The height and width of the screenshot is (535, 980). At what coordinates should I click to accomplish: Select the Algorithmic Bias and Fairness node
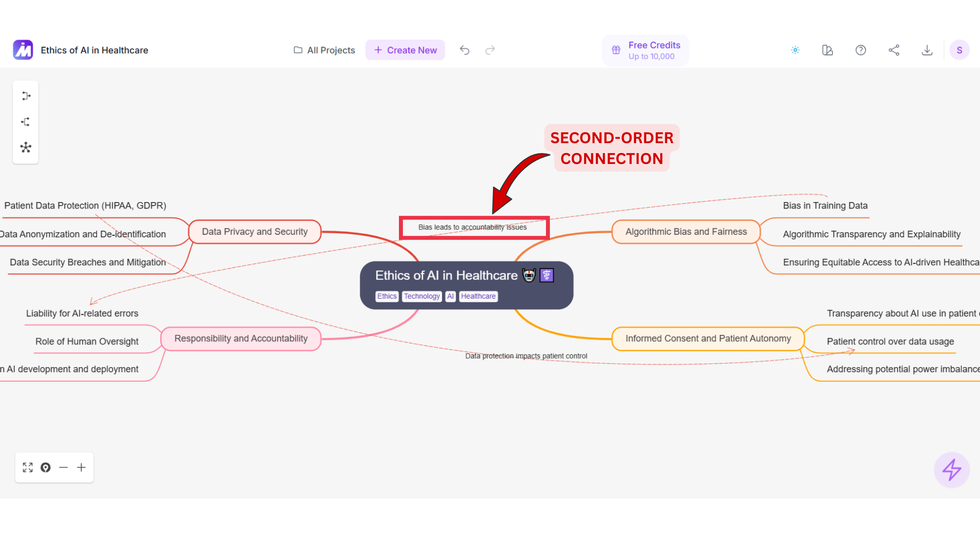pyautogui.click(x=686, y=232)
